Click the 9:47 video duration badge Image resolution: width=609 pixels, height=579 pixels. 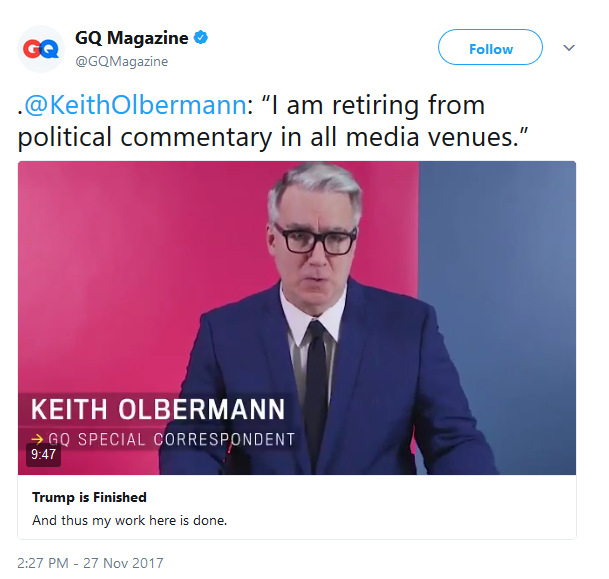pyautogui.click(x=43, y=454)
